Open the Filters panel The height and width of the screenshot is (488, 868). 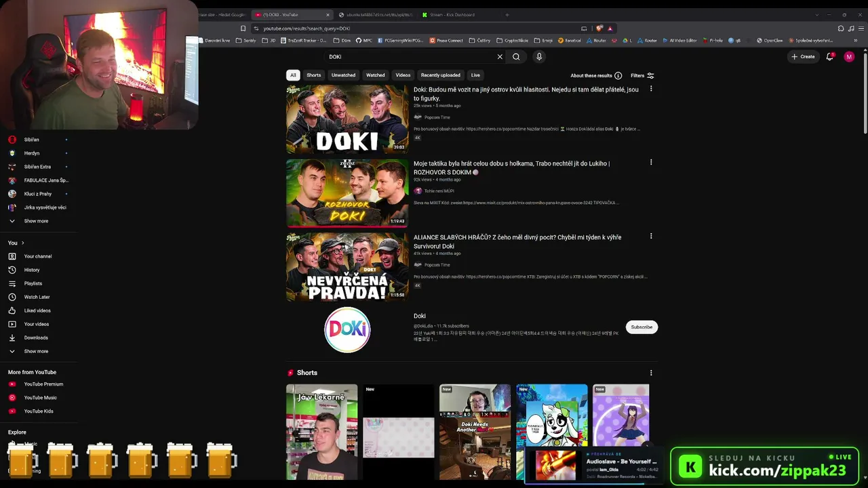point(642,76)
